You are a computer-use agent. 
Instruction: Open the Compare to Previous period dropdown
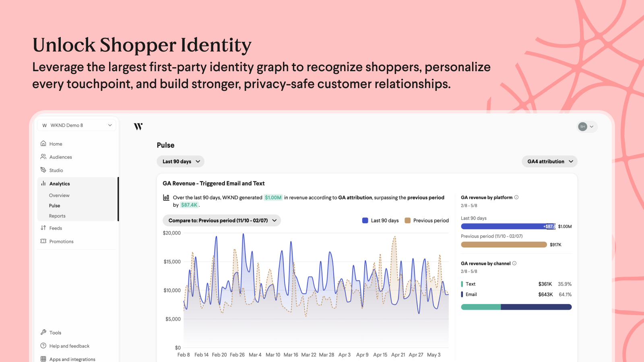[x=221, y=220]
